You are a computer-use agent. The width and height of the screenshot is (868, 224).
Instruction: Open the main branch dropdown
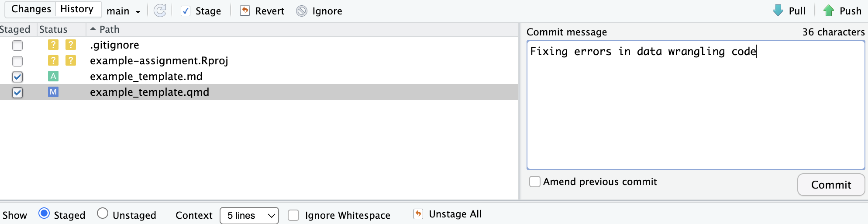coord(124,11)
